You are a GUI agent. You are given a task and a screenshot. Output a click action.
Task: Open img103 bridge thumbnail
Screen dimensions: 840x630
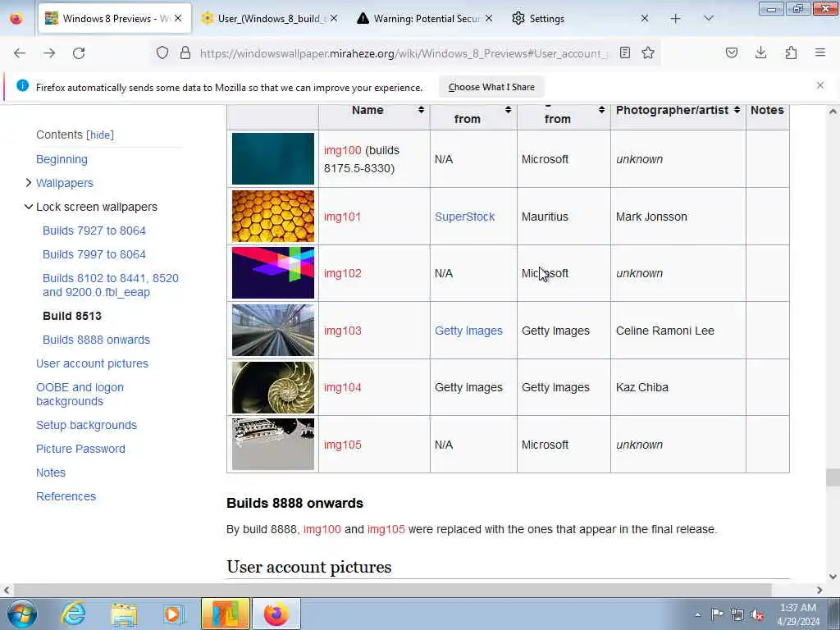[x=273, y=330]
